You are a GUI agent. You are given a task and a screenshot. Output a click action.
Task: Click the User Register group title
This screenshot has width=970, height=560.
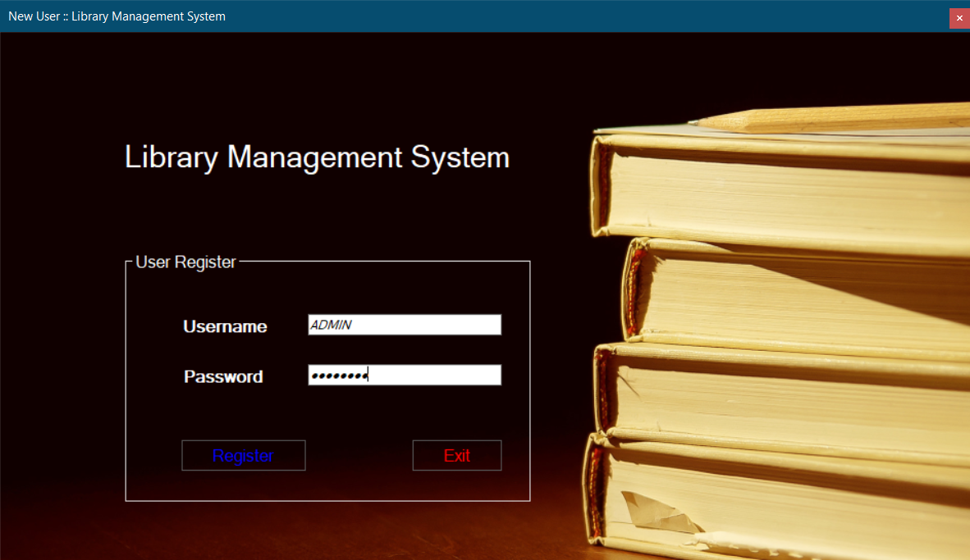(x=185, y=262)
